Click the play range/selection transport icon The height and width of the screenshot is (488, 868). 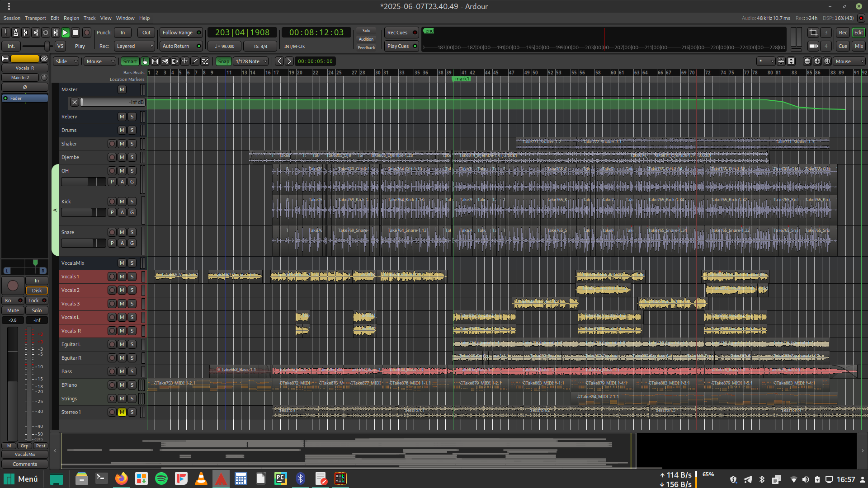56,33
